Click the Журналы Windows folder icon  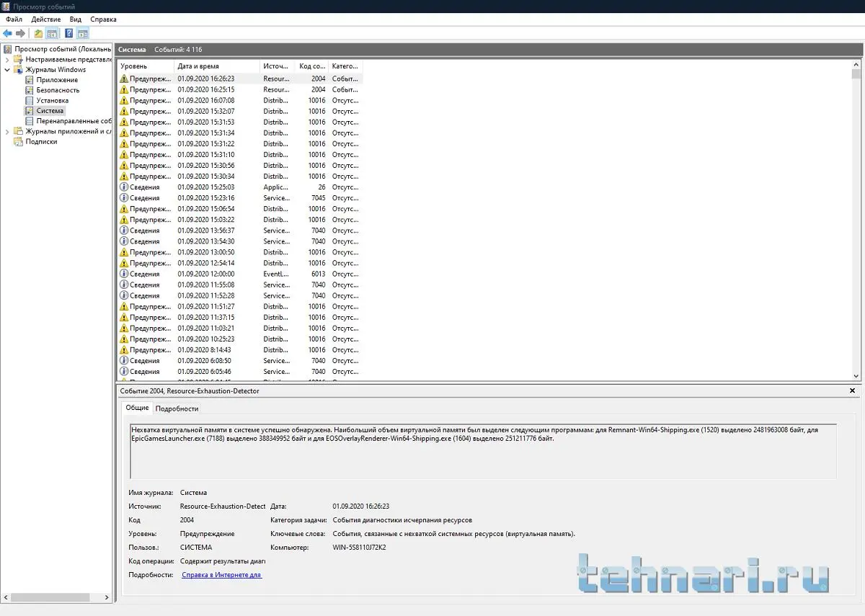click(x=19, y=70)
